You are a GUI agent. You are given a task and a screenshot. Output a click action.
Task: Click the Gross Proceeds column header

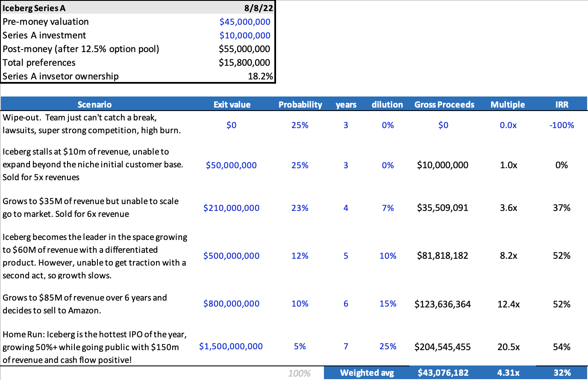click(444, 105)
